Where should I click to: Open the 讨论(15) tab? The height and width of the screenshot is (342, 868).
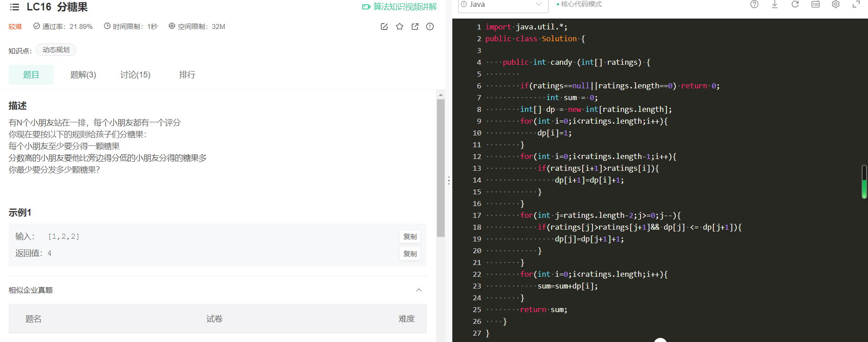[x=135, y=75]
